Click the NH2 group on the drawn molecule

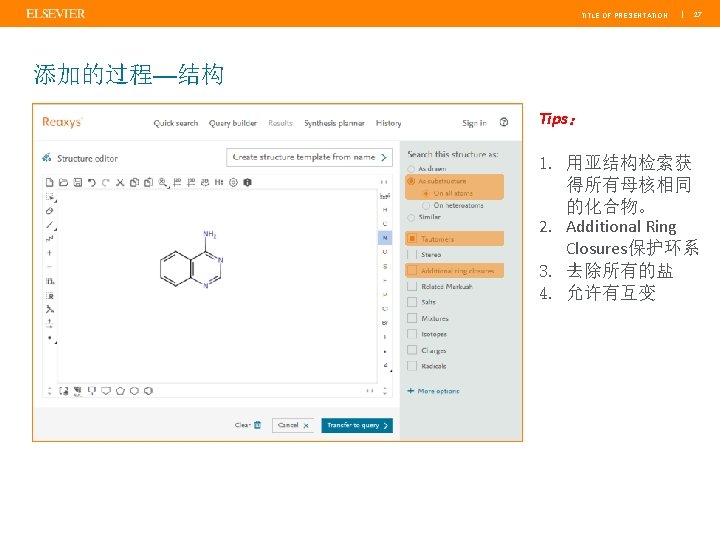[x=210, y=234]
